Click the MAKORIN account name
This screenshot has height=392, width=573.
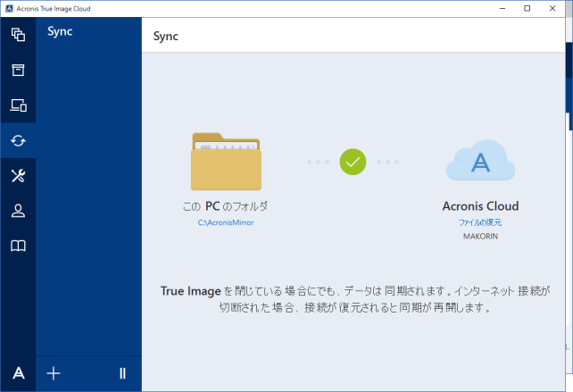(x=480, y=237)
